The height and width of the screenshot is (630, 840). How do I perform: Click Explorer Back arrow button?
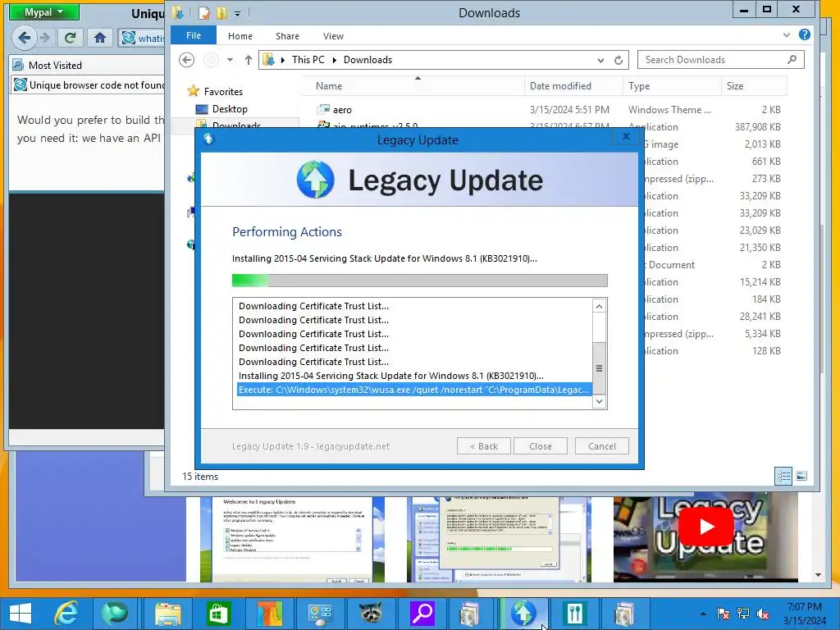click(x=186, y=60)
